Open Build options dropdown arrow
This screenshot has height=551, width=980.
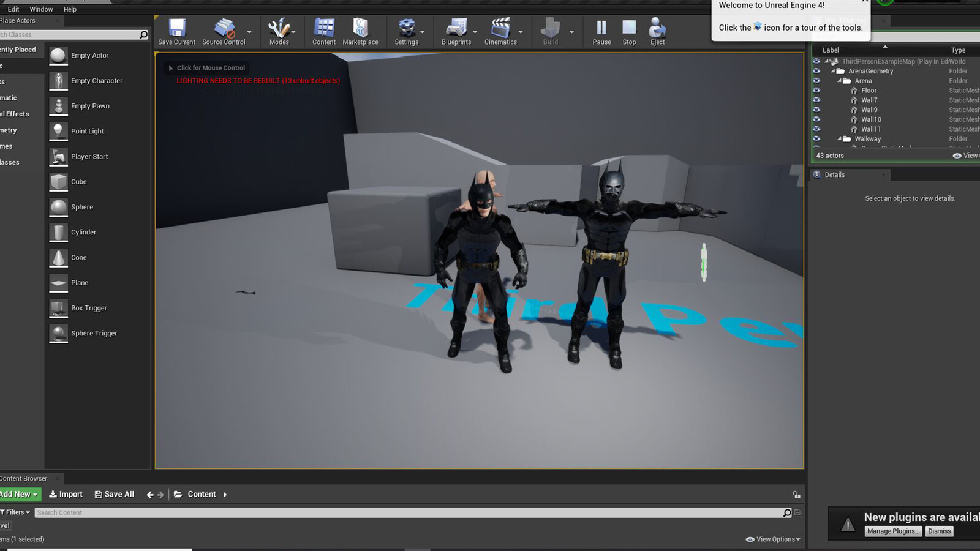point(571,32)
